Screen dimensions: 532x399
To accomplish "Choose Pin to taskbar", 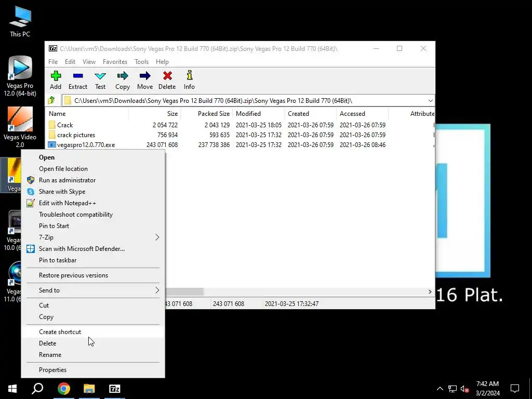I will 93,260.
